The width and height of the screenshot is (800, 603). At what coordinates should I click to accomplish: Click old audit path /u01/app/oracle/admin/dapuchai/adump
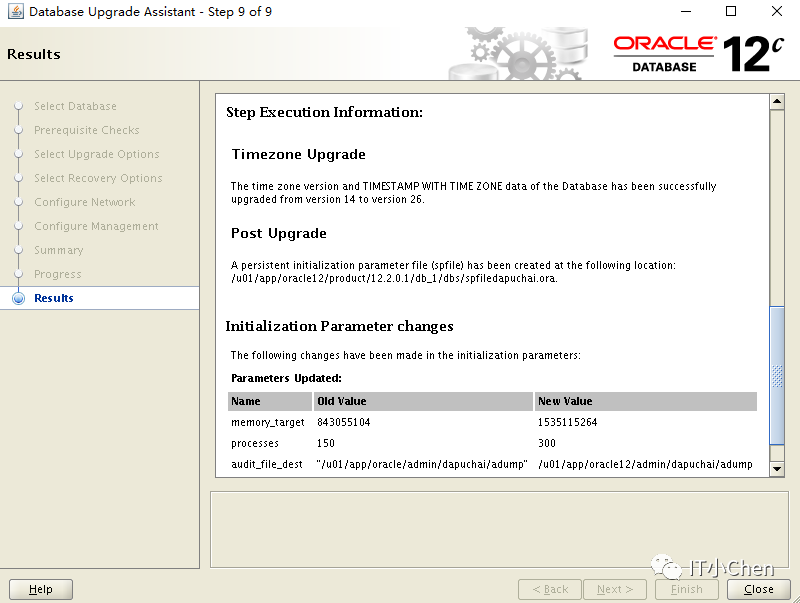[422, 464]
